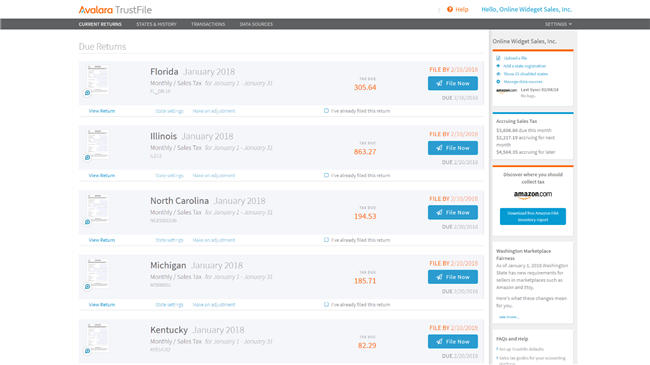Check already filed box for Florida
The width and height of the screenshot is (650, 365).
326,111
